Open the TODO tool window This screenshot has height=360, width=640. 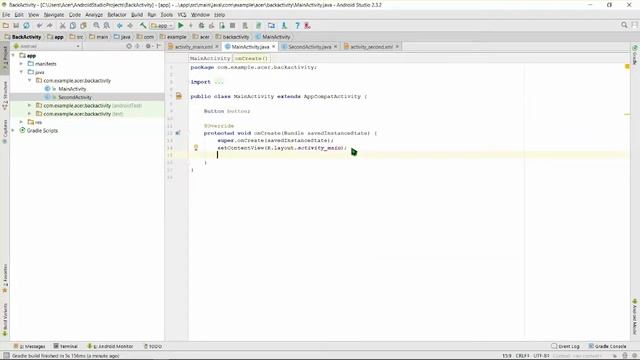[153, 346]
